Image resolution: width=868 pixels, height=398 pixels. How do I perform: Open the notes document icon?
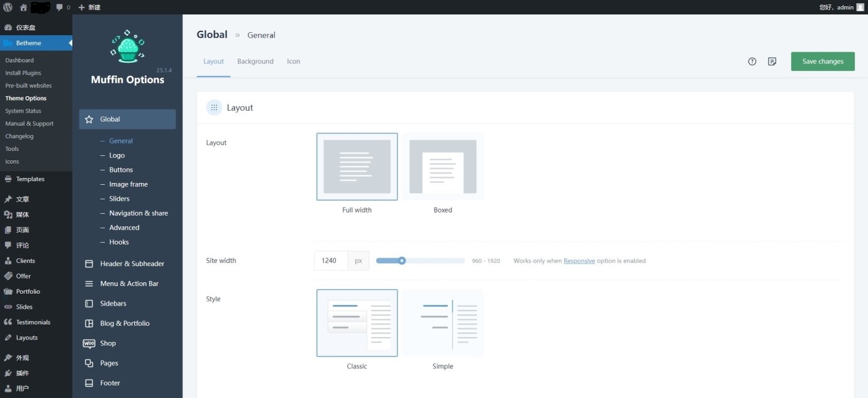click(x=772, y=62)
